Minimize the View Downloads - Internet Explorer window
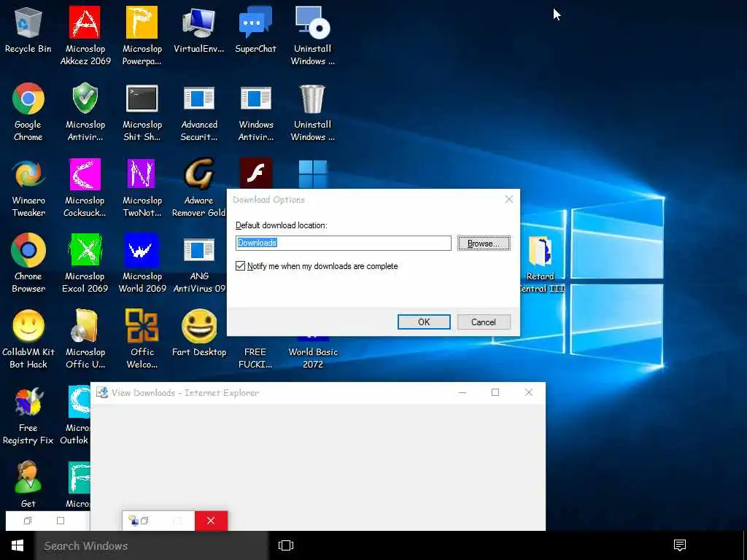 (x=462, y=392)
